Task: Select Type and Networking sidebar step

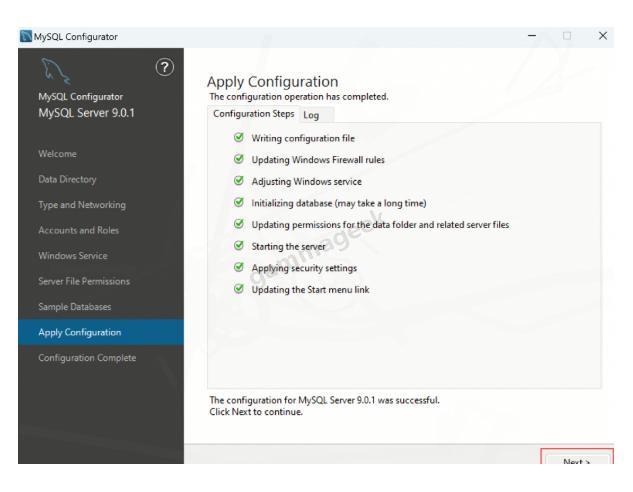Action: point(82,205)
